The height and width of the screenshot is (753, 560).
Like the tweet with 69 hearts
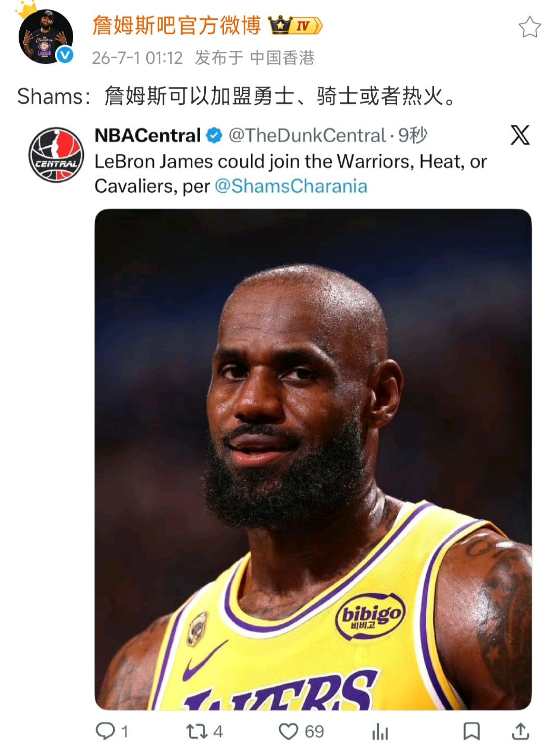(x=288, y=731)
